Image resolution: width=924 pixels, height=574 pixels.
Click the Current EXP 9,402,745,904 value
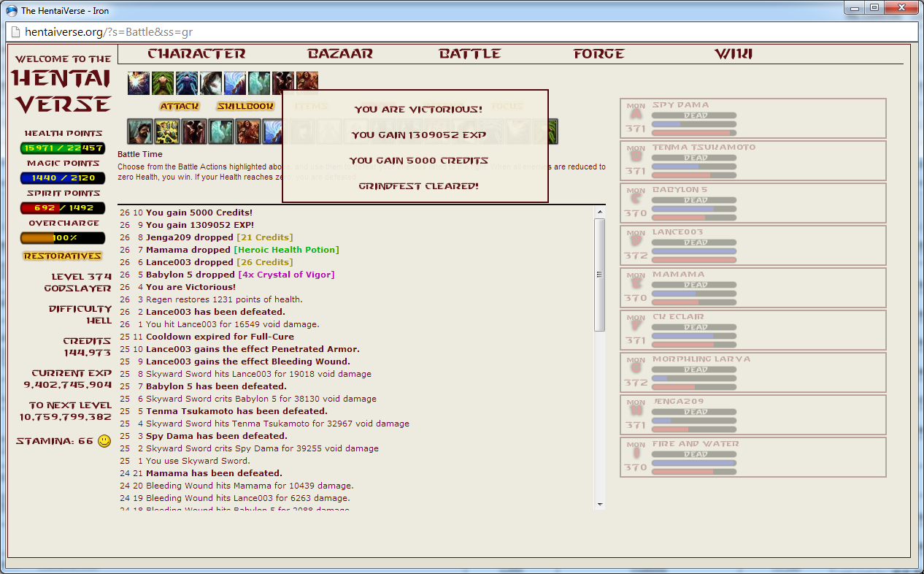click(x=67, y=385)
